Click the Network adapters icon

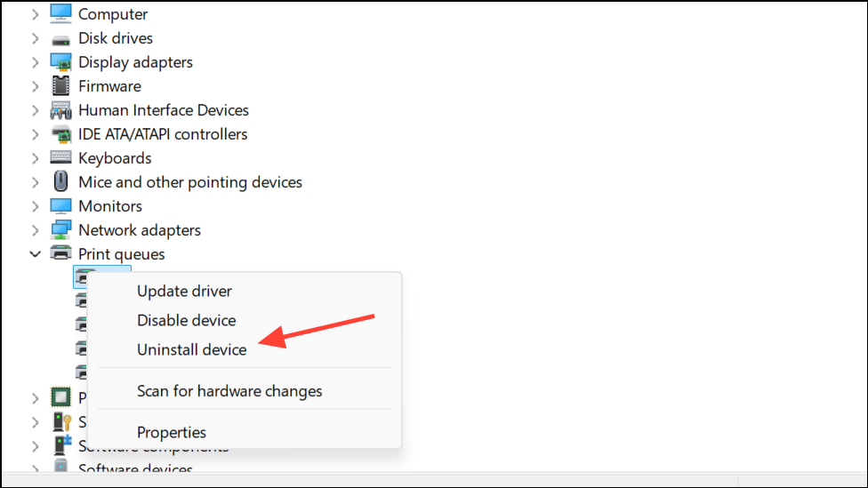60,230
